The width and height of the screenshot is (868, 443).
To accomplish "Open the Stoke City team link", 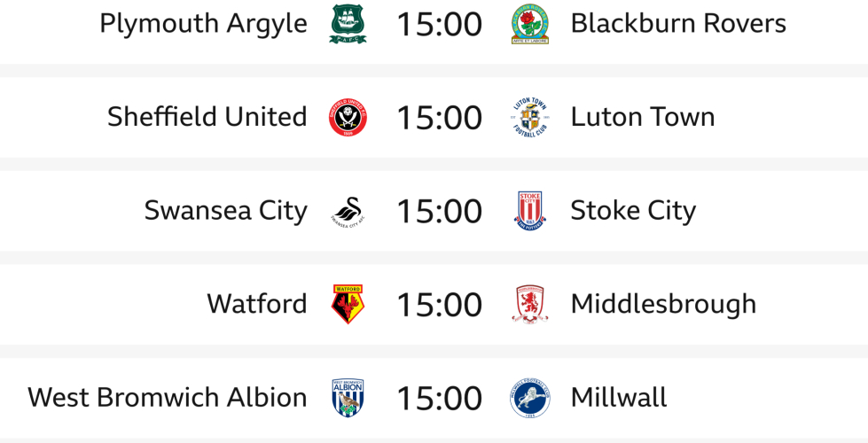I will coord(633,211).
